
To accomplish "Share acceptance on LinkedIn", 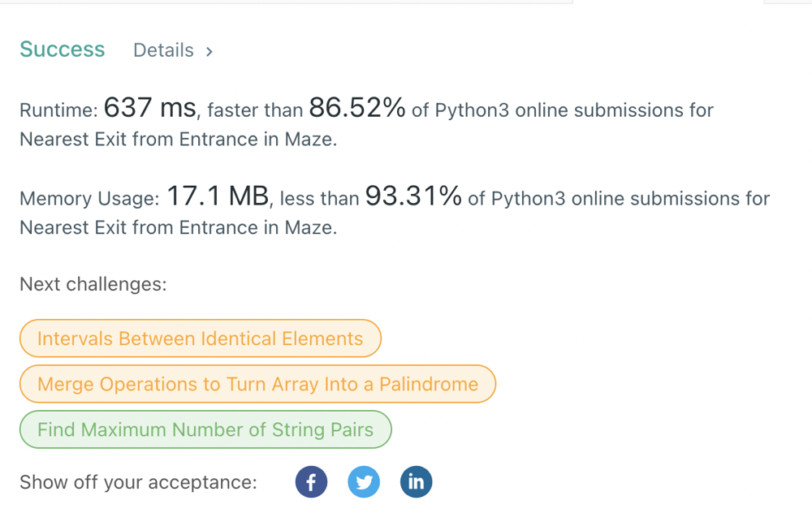I will pyautogui.click(x=416, y=482).
